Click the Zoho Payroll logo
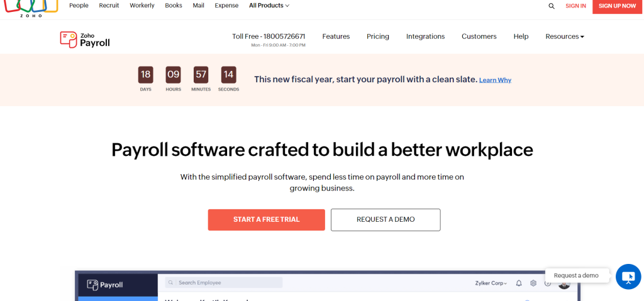 click(85, 40)
